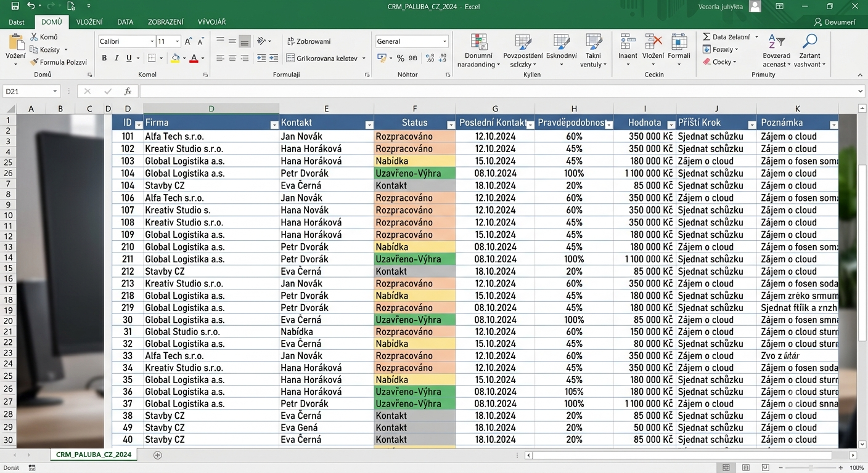Open the sort and filter icon

coord(776,42)
